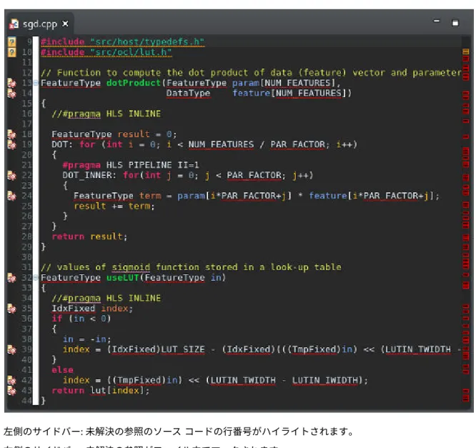The width and height of the screenshot is (476, 448).
Task: Click the "#pragma HLS PIPELINE II=1" line
Action: [x=131, y=165]
